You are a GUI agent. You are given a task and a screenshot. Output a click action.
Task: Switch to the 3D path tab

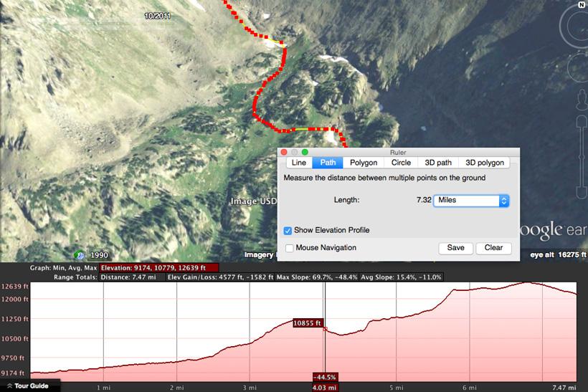(437, 163)
